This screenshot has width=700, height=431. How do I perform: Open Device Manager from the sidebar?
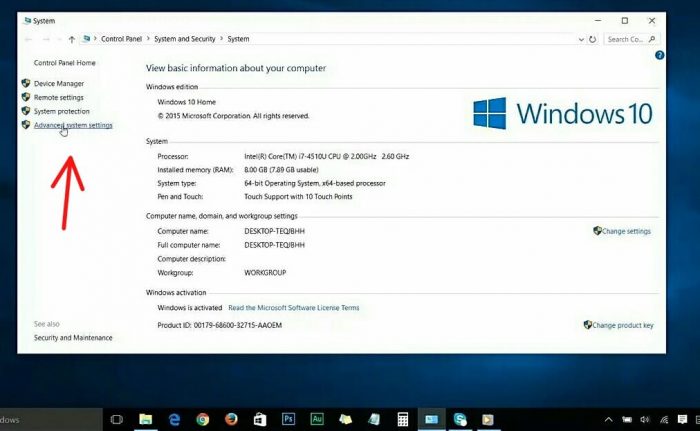click(x=59, y=84)
